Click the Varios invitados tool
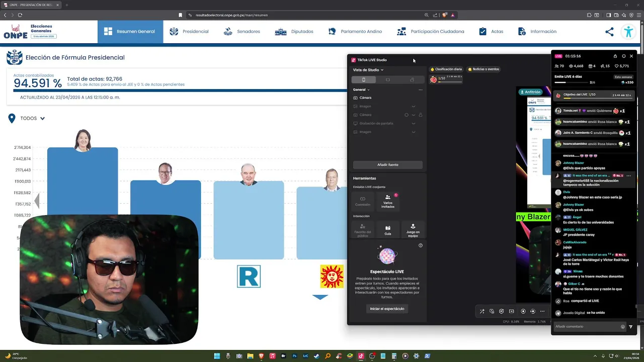 click(387, 202)
